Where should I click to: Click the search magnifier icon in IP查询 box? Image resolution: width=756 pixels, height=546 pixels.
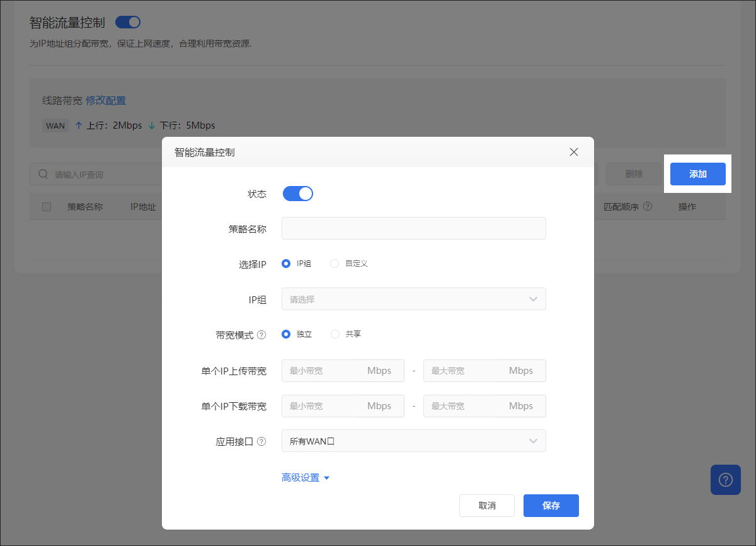pos(43,174)
